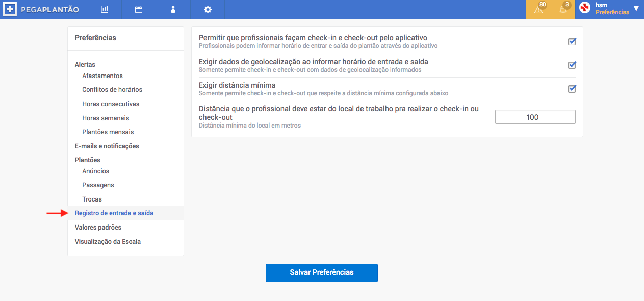Toggle the Exigir distância mínima checkbox
This screenshot has width=644, height=301.
coord(572,89)
